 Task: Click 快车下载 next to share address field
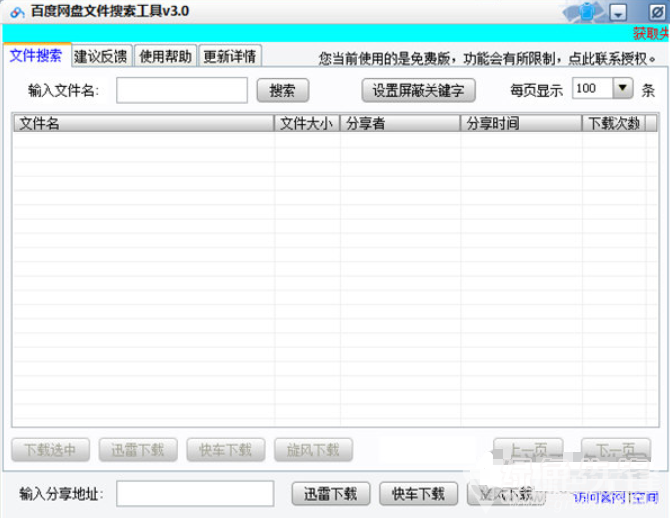coord(419,494)
